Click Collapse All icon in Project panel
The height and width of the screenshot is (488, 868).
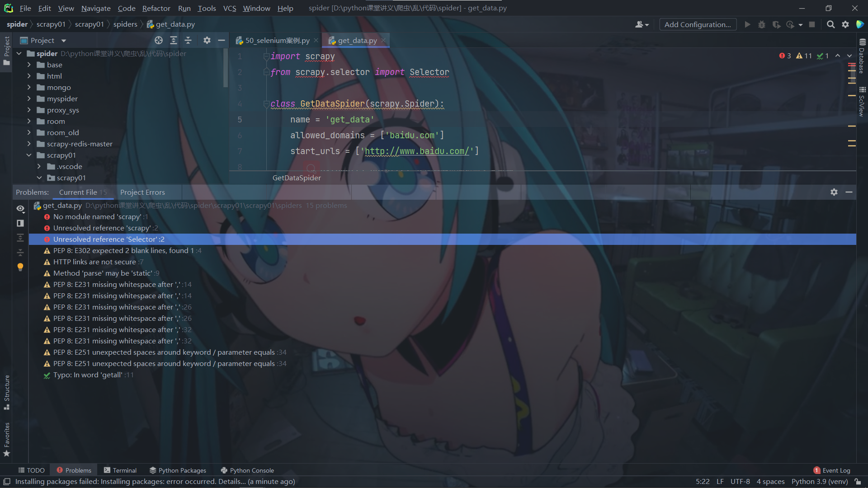tap(188, 41)
